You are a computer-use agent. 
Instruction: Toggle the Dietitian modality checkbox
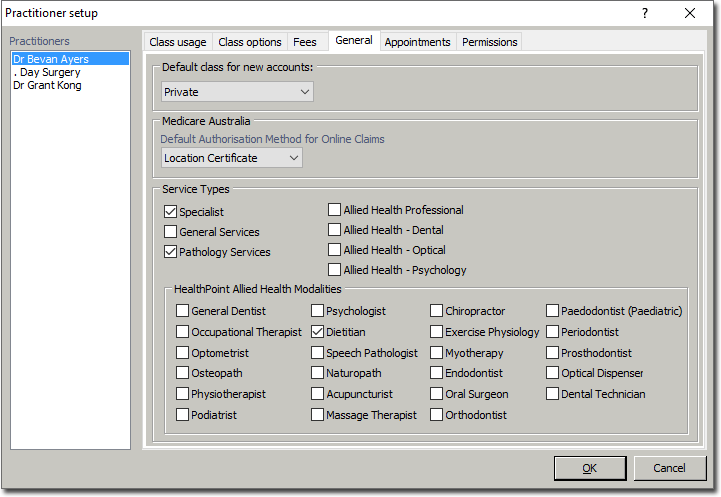(x=318, y=332)
